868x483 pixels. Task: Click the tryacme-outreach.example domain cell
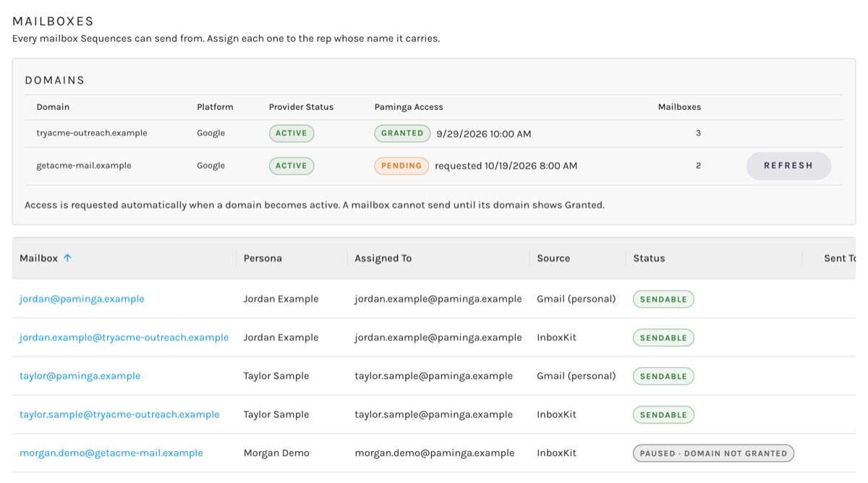(x=92, y=133)
